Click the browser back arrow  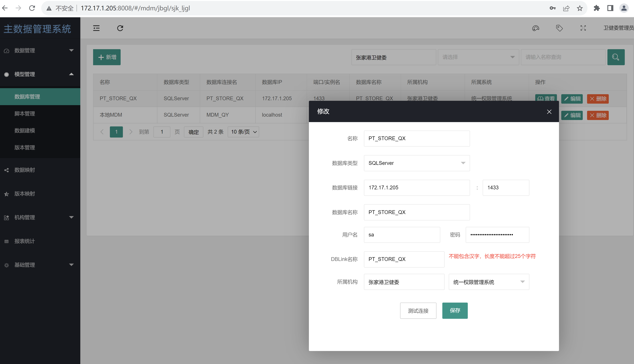[5, 8]
